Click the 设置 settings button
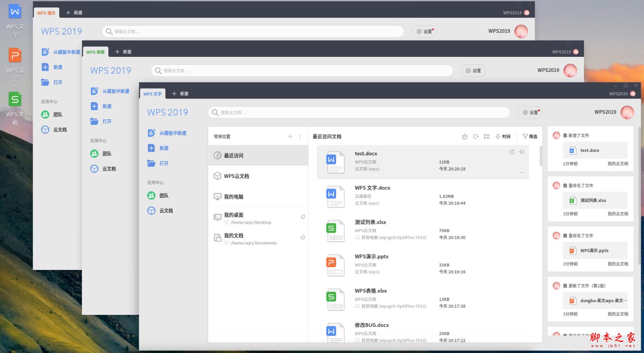The height and width of the screenshot is (353, 644). 531,112
